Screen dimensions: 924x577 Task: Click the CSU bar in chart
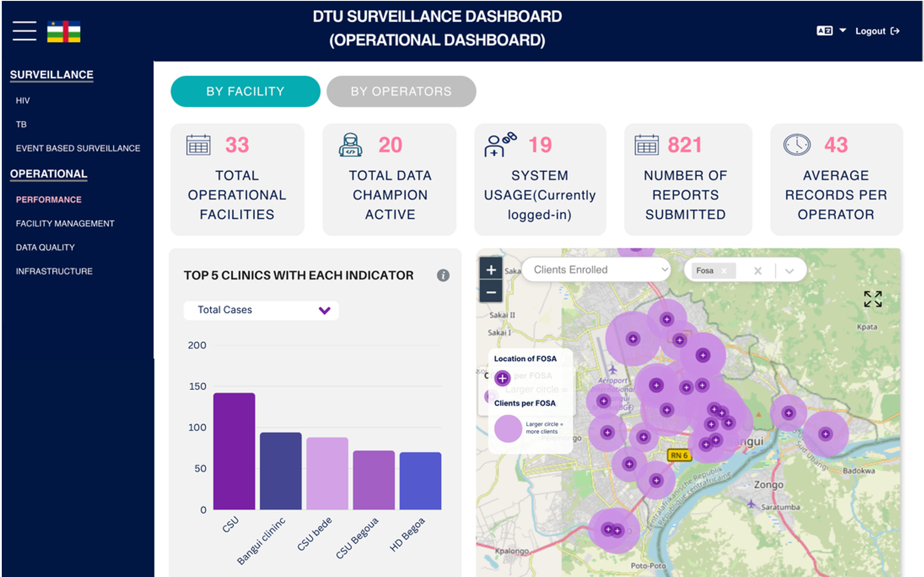click(234, 451)
